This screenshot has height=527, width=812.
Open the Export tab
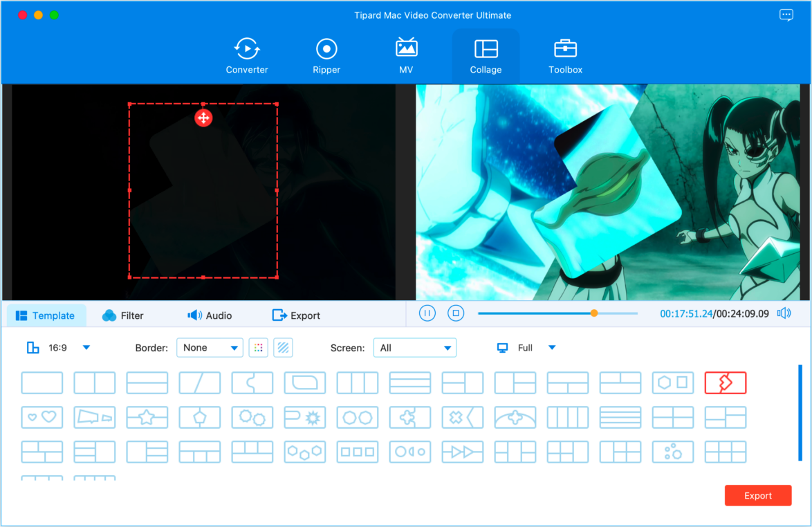296,315
